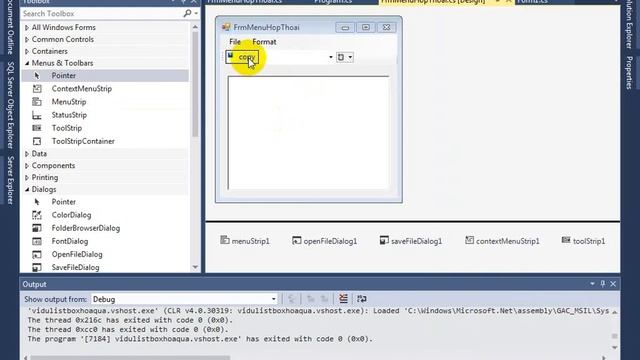Pin the Output panel

[603, 284]
